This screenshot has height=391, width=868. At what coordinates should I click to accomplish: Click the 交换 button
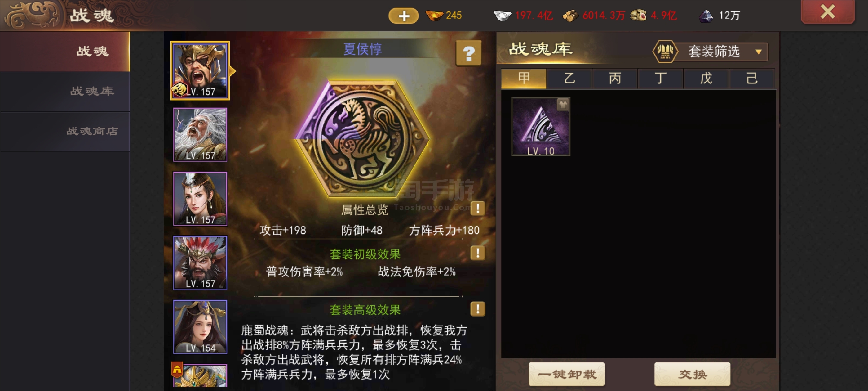tap(693, 374)
